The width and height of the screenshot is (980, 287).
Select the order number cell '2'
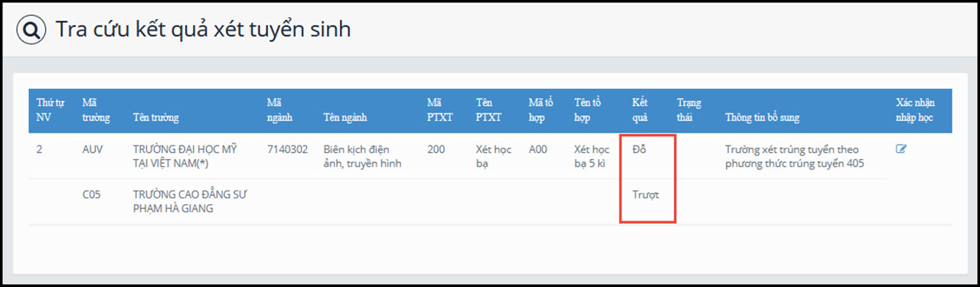pyautogui.click(x=39, y=149)
